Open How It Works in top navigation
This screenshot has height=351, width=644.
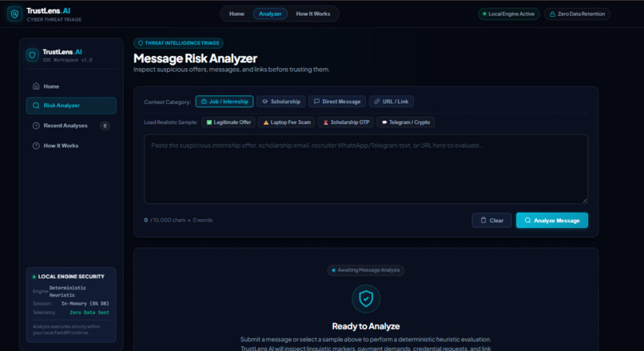pyautogui.click(x=313, y=14)
